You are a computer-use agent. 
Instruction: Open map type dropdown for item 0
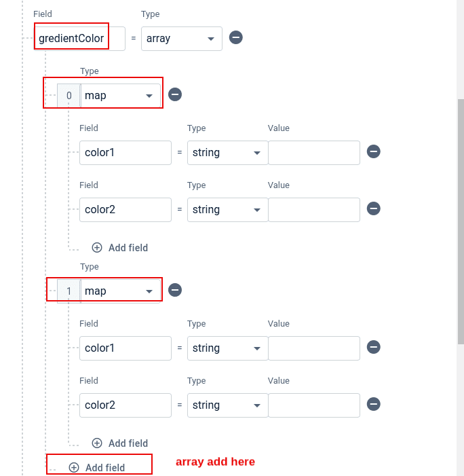pos(121,96)
